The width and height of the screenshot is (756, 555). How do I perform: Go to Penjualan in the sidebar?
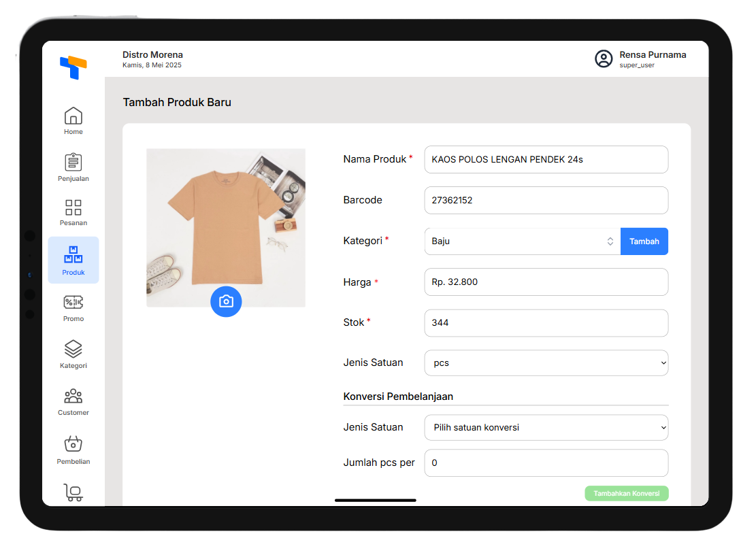[x=73, y=163]
